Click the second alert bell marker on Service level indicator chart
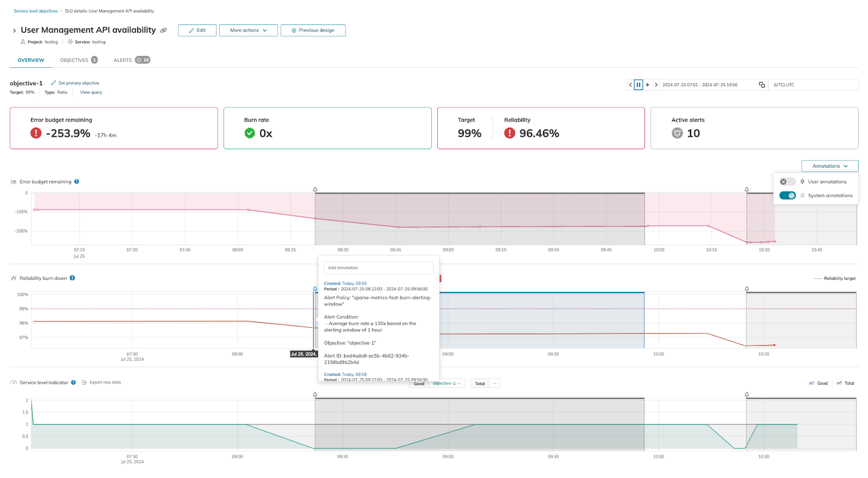This screenshot has height=478, width=868. coord(746,394)
